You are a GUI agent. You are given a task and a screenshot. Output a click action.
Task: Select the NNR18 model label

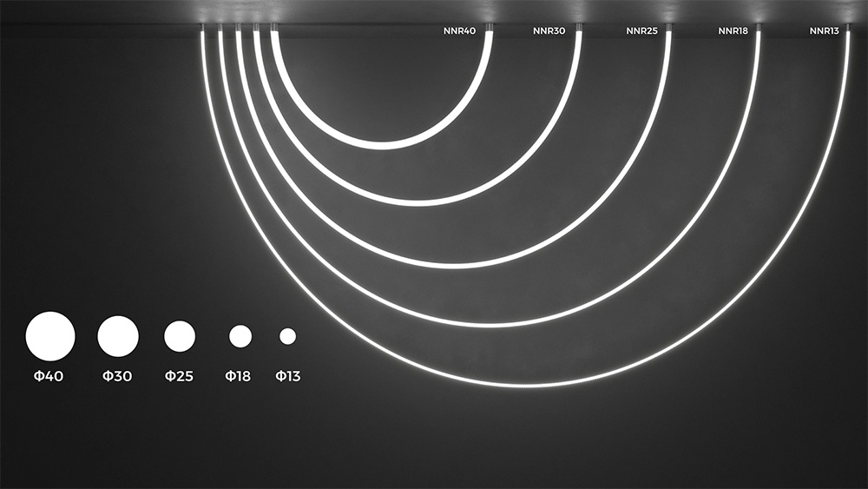coord(733,31)
